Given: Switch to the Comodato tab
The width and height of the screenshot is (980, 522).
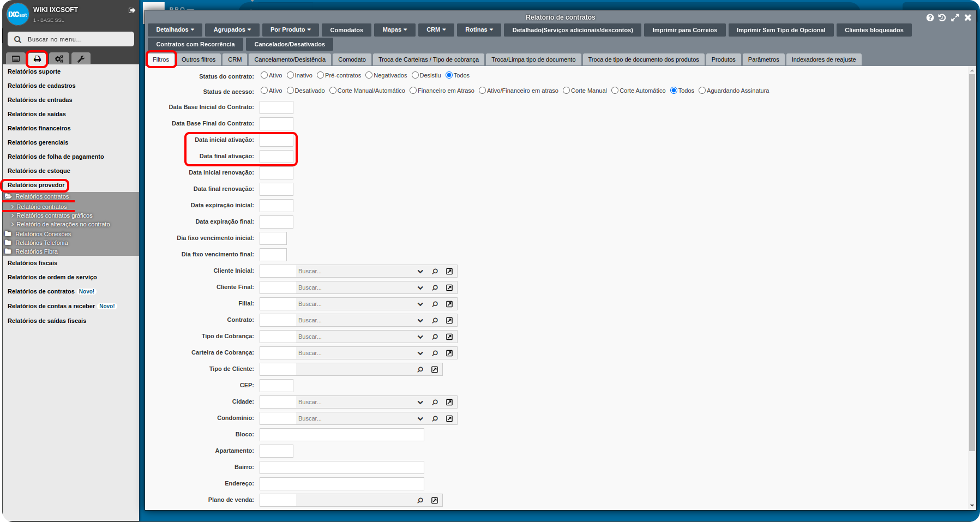Looking at the screenshot, I should pyautogui.click(x=352, y=59).
